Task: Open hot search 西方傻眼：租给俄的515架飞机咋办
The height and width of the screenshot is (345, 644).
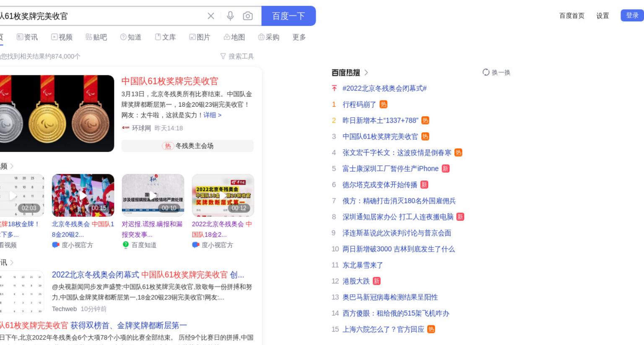Action: 396,313
